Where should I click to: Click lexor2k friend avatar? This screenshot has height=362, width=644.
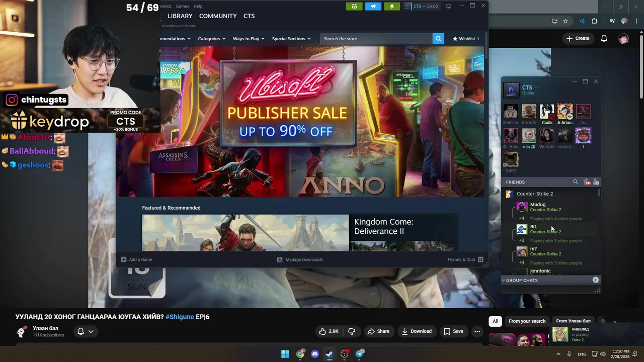tap(529, 111)
